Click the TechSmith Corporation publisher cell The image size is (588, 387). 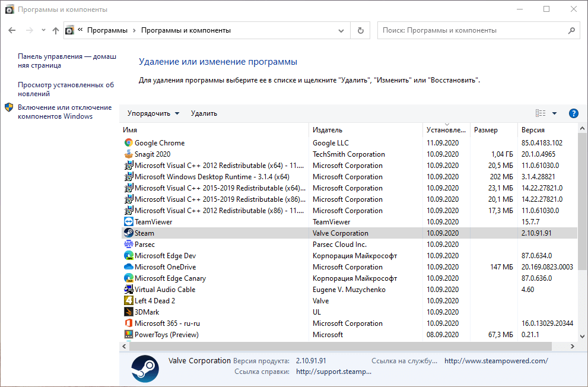(x=349, y=154)
